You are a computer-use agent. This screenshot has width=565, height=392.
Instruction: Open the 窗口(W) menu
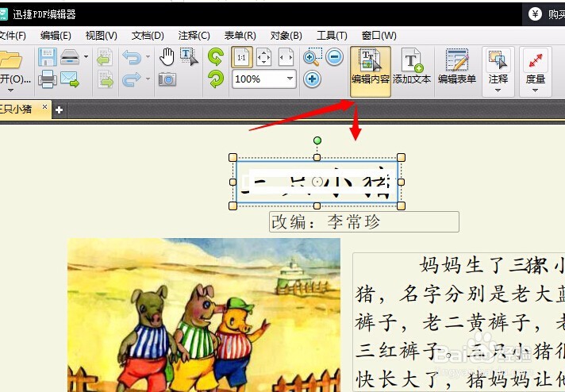pyautogui.click(x=379, y=36)
